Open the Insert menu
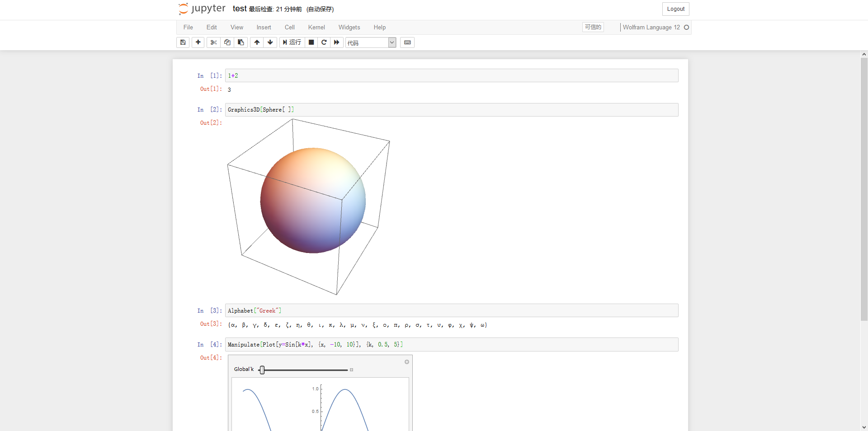This screenshot has width=868, height=431. [264, 28]
